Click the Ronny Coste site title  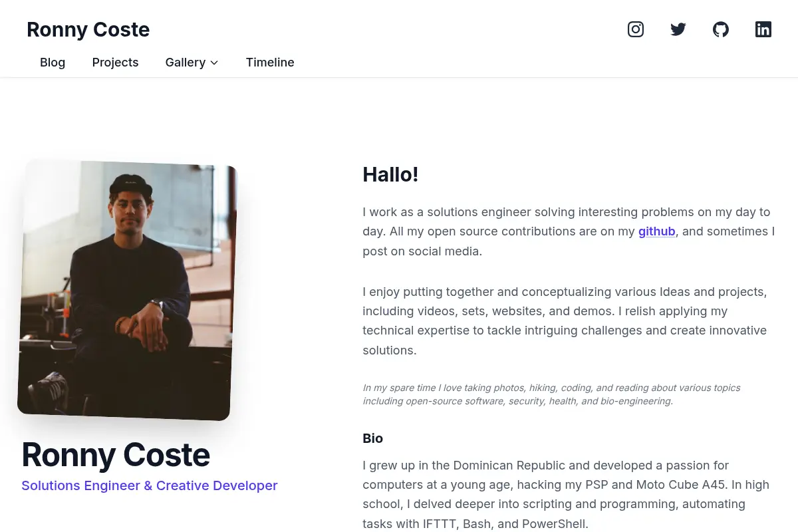pos(88,29)
